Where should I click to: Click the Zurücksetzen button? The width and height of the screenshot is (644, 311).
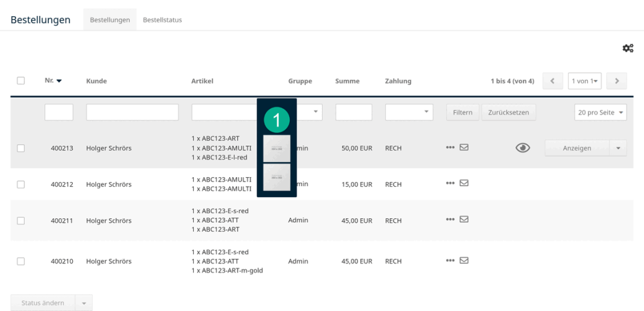509,112
